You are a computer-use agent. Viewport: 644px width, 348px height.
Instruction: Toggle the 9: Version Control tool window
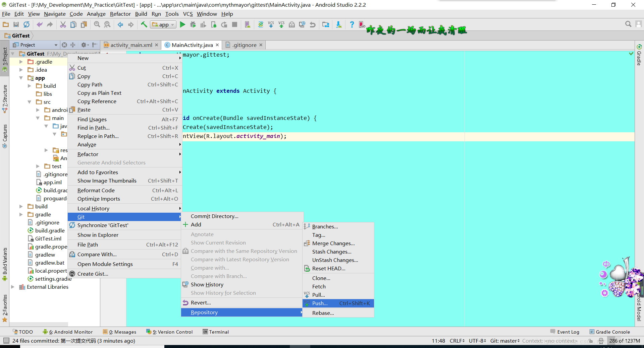[169, 332]
